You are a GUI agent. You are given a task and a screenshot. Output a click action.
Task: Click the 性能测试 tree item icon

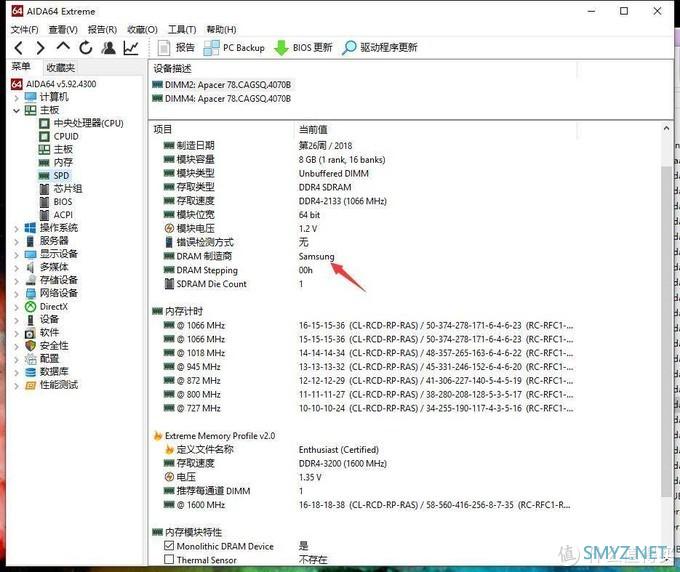point(30,385)
